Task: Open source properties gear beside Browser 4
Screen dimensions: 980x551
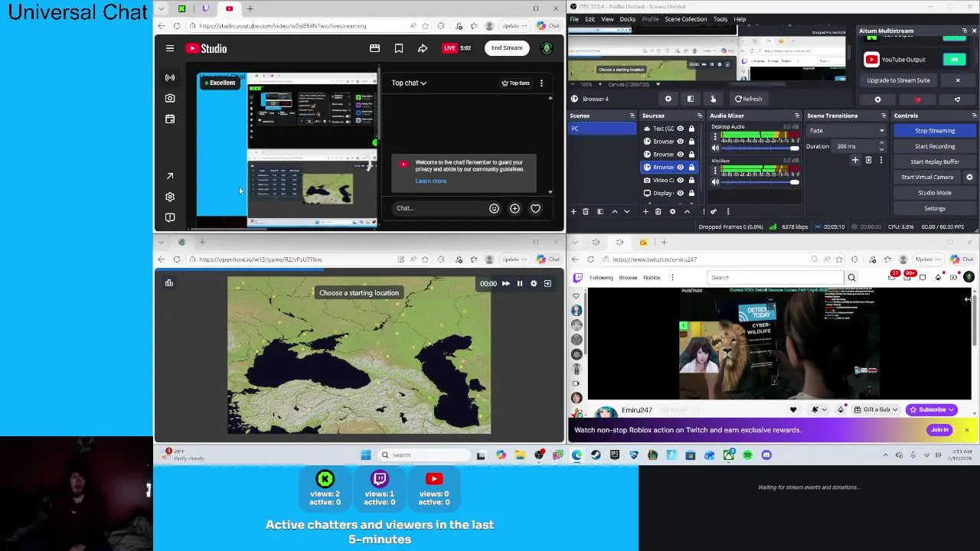Action: coord(668,99)
